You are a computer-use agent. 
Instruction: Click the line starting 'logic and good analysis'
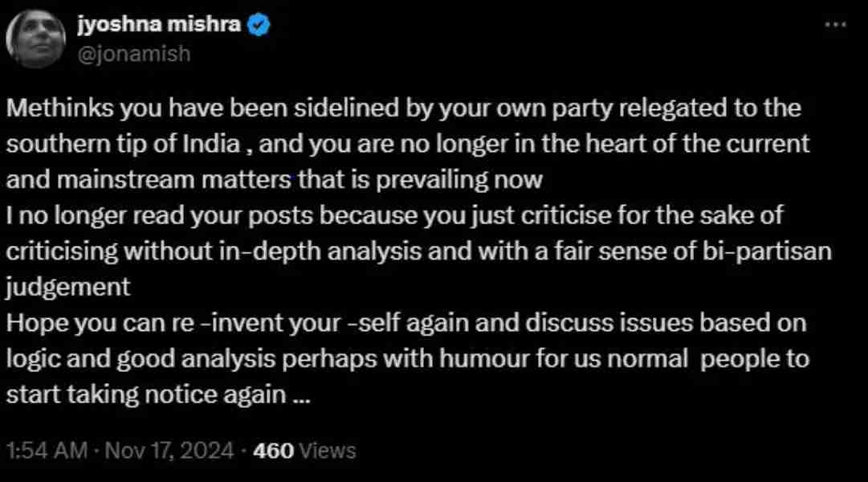tap(407, 358)
